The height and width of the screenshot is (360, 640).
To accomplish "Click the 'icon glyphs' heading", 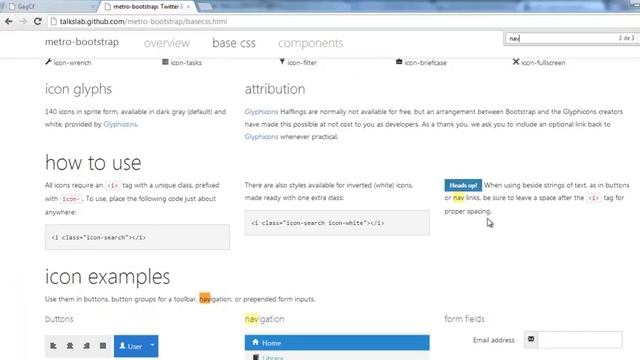I will pyautogui.click(x=78, y=89).
